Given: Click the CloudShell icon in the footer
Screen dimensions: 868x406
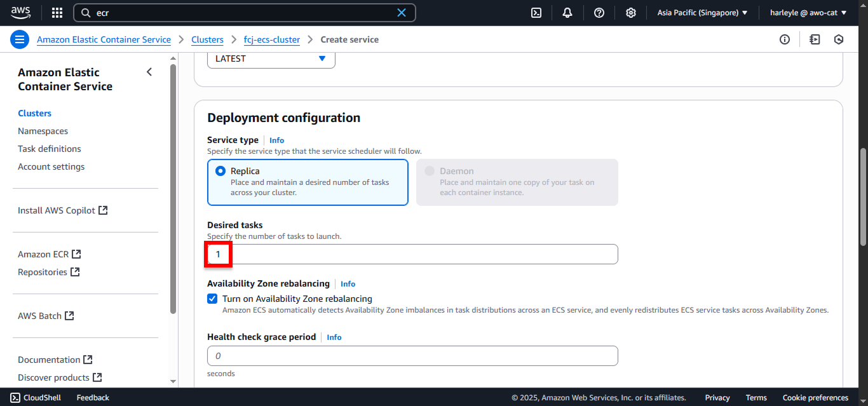Looking at the screenshot, I should pyautogui.click(x=15, y=398).
